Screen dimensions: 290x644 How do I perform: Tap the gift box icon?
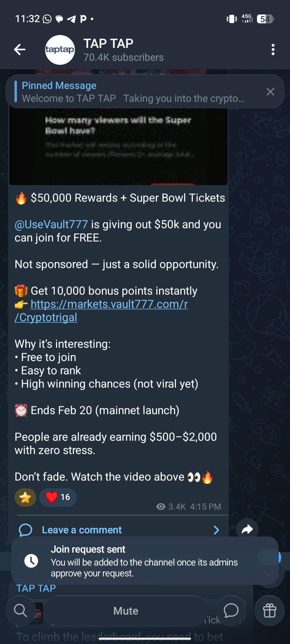(269, 611)
